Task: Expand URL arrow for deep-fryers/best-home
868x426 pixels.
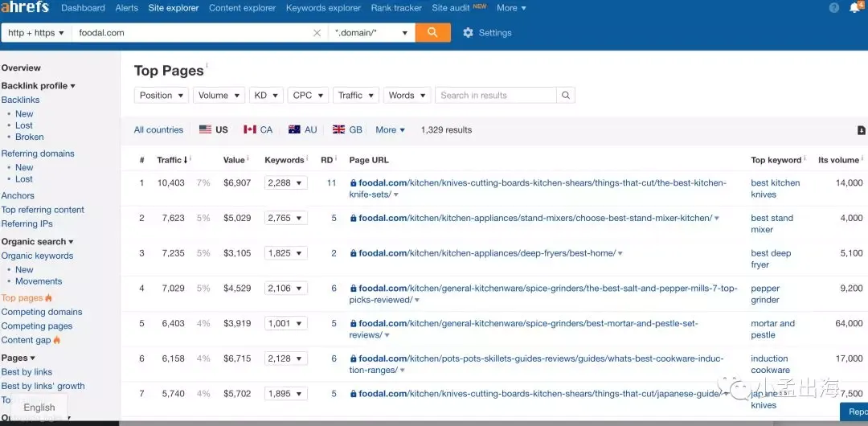Action: tap(620, 254)
